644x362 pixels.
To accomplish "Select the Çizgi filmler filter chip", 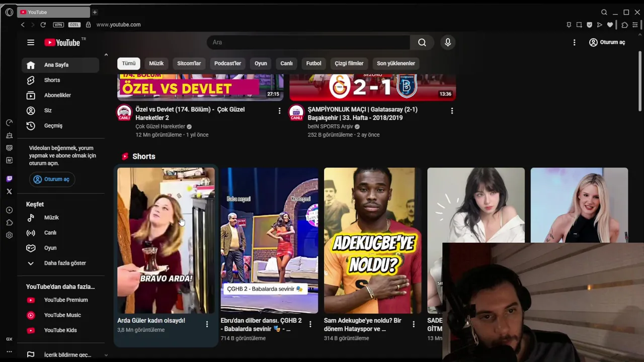I will (x=349, y=63).
